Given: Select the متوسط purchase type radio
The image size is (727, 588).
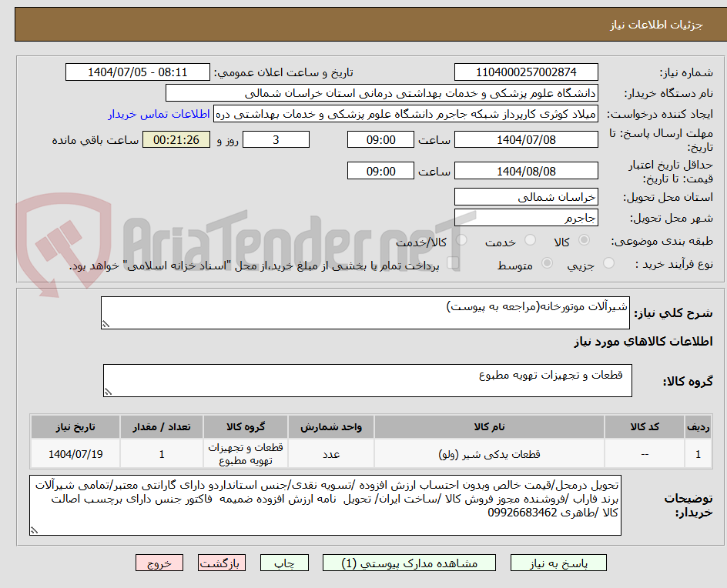Looking at the screenshot, I should (547, 263).
